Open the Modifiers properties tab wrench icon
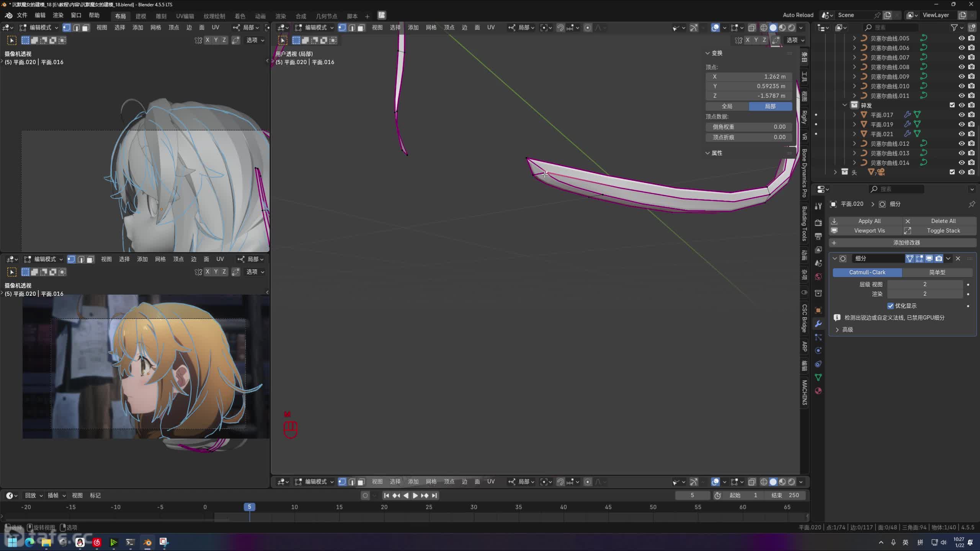The height and width of the screenshot is (551, 980). pos(818,324)
